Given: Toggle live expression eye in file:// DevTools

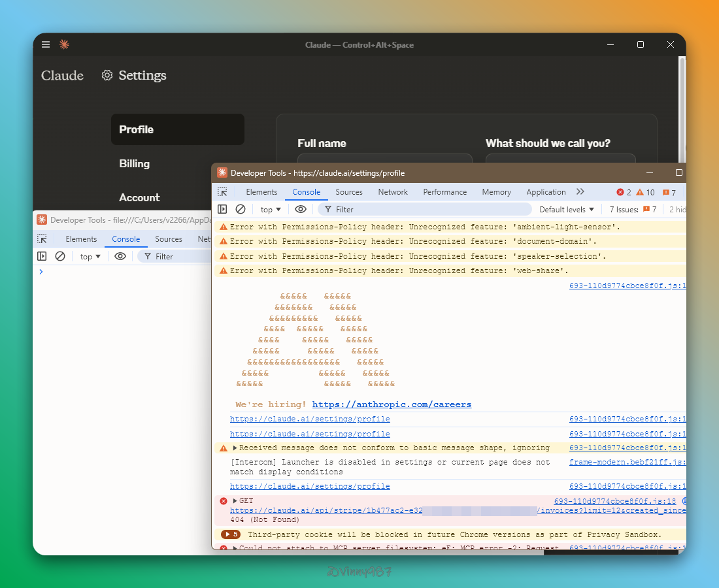Looking at the screenshot, I should coord(120,256).
